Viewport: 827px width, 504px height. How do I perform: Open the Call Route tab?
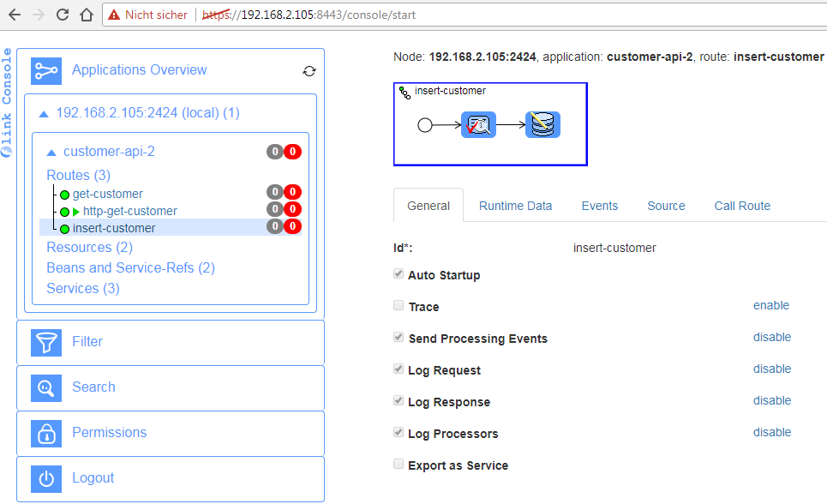coord(742,206)
